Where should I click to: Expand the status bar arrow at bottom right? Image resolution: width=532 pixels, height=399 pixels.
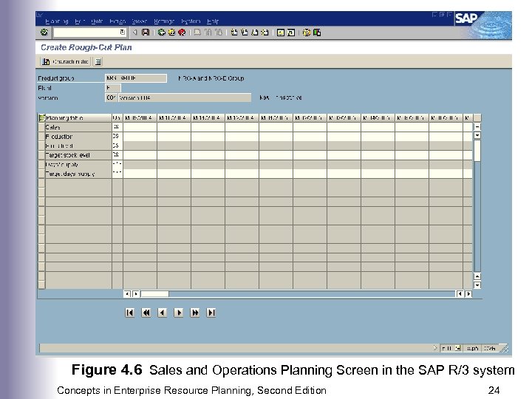tap(435, 348)
